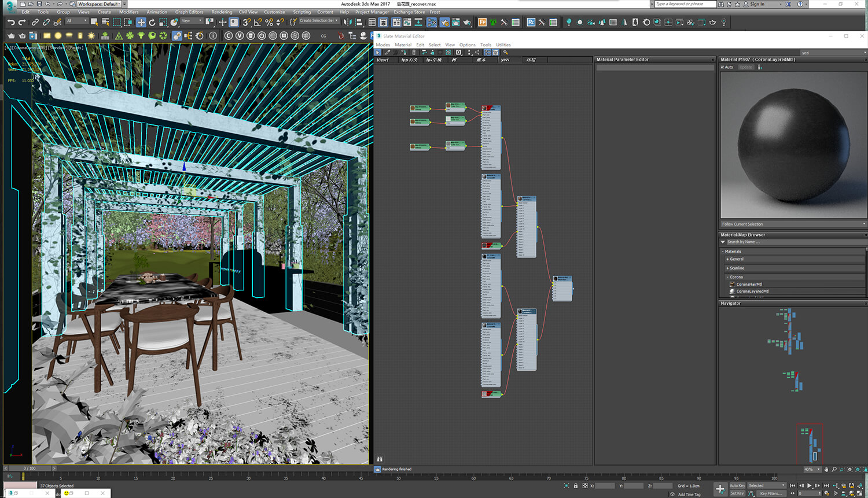The width and height of the screenshot is (868, 498).
Task: Click the Go to End playback button
Action: click(x=826, y=486)
